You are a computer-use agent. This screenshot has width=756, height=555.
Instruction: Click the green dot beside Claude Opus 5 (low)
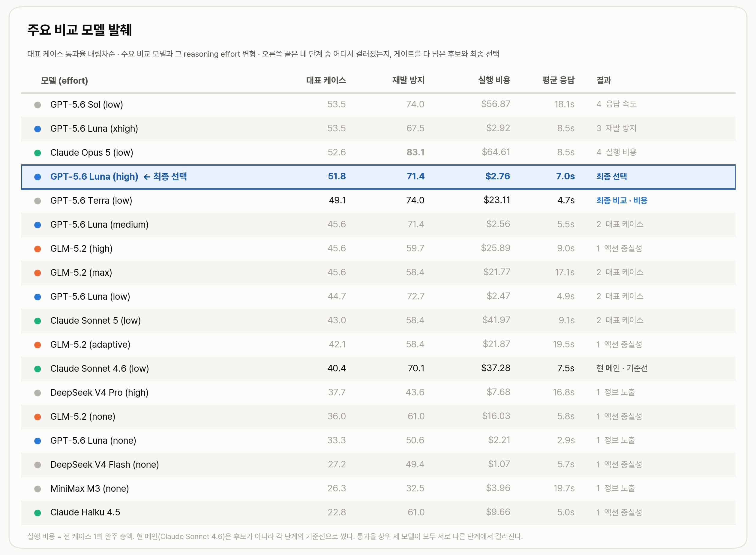point(37,153)
